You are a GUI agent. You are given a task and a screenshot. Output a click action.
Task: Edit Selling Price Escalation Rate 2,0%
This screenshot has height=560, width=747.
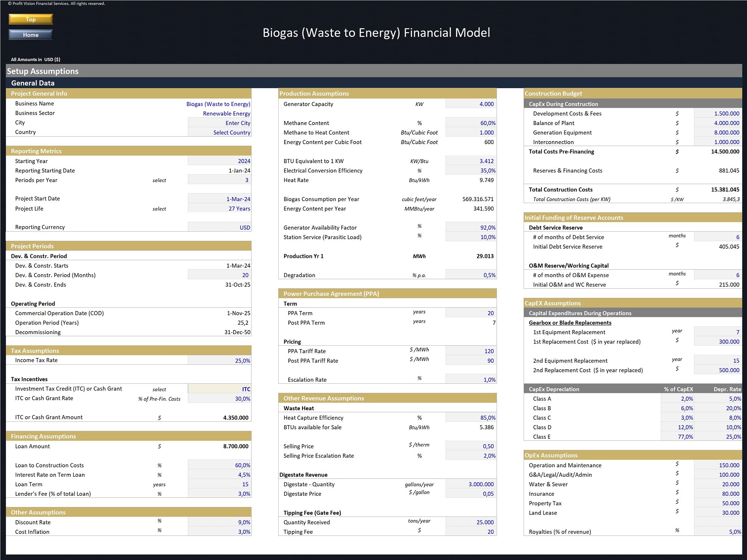[471, 456]
